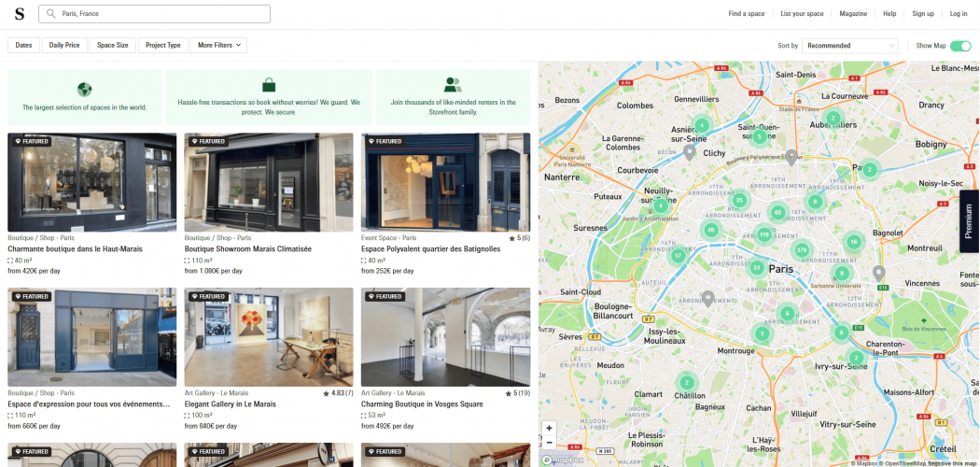
Task: Click the cluster marker 2 near Ivry-sur-Seine
Action: coord(856,359)
